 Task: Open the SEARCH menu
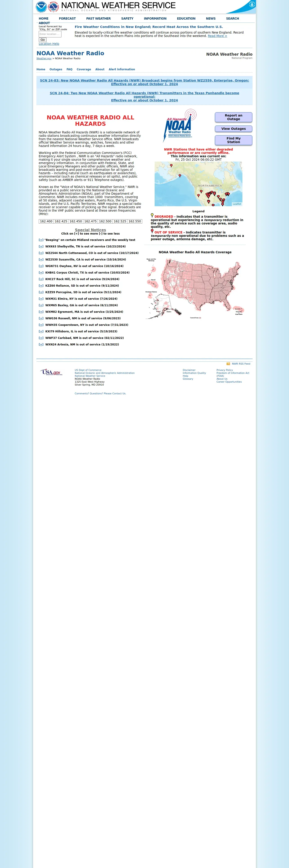click(233, 18)
